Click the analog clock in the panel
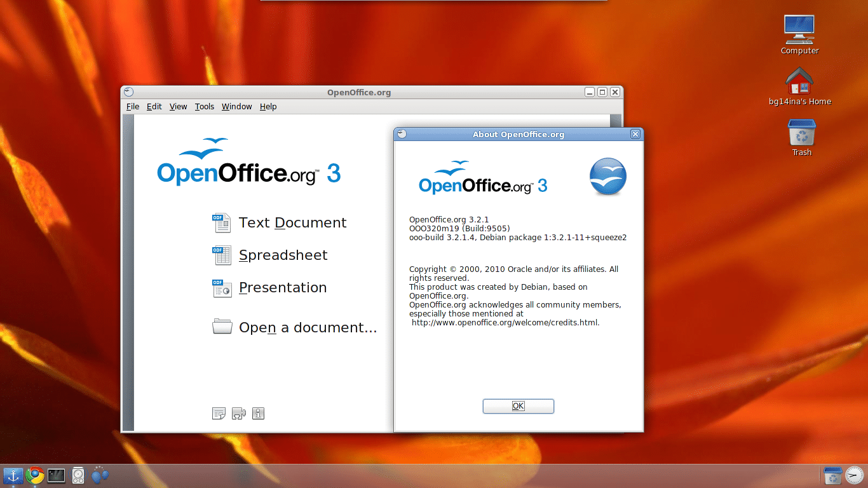This screenshot has height=488, width=868. point(854,475)
